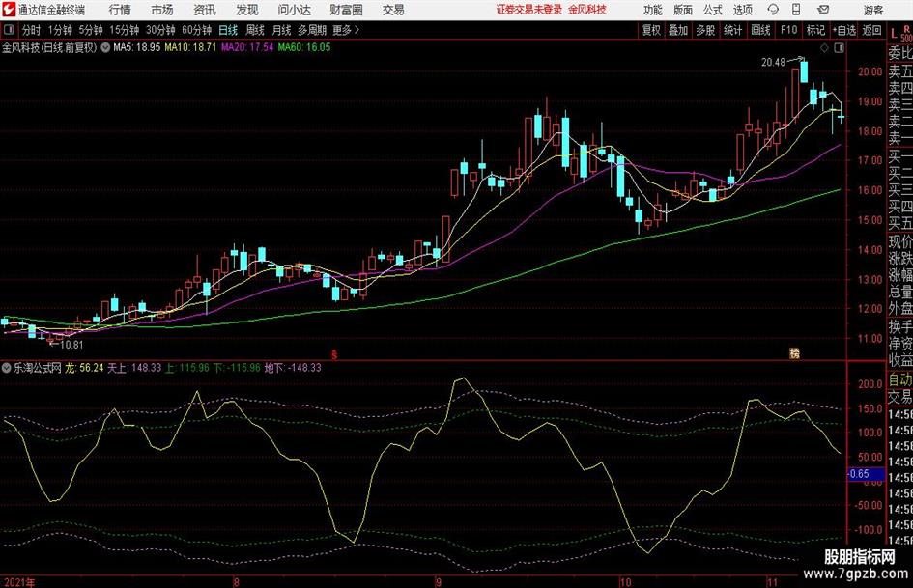Expand the round arrow next to 金风科技(日线 前复权)
Screen dimensions: 913x588
point(105,47)
